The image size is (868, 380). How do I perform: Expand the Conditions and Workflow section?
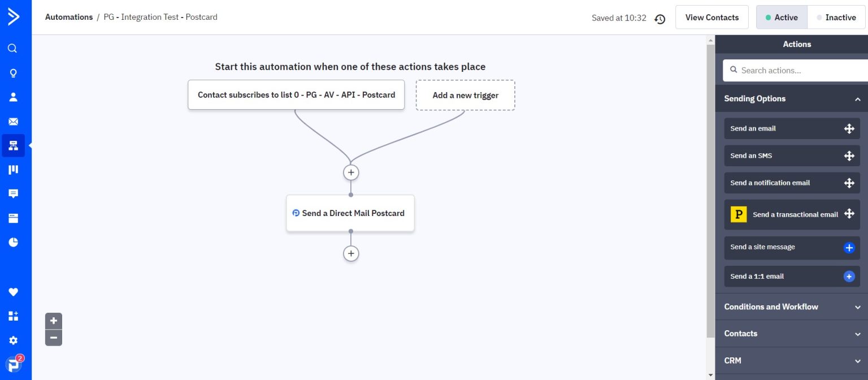point(857,307)
